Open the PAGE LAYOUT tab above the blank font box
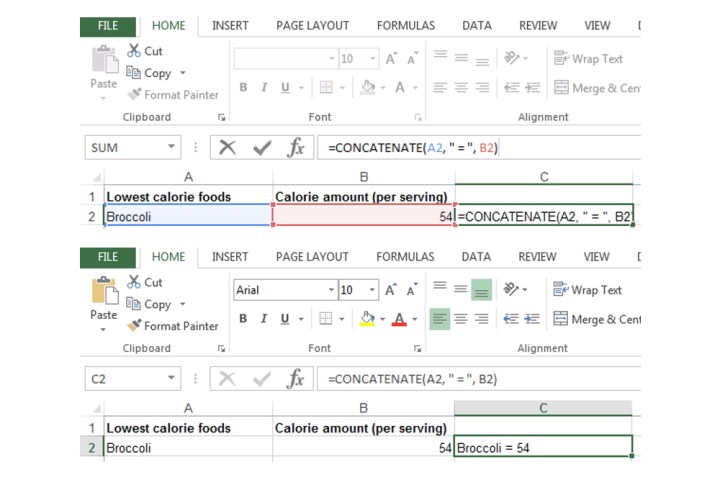Viewport: 720px width, 480px height. click(x=313, y=25)
